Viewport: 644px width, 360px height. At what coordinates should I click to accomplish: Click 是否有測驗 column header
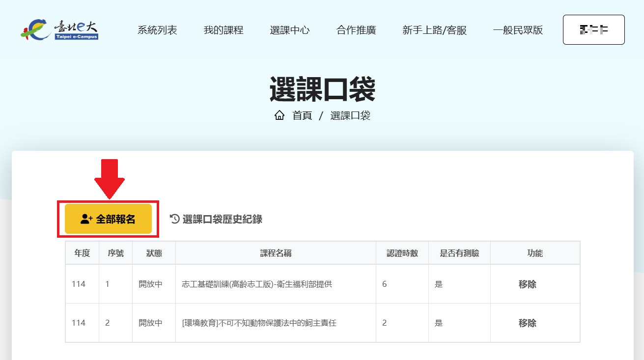point(459,253)
